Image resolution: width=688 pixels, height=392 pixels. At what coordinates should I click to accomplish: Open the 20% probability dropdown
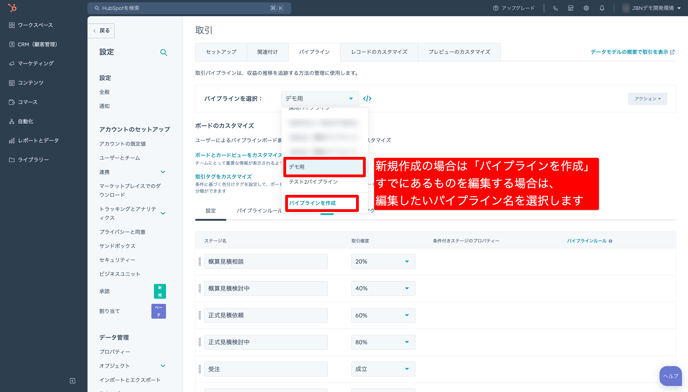(383, 262)
